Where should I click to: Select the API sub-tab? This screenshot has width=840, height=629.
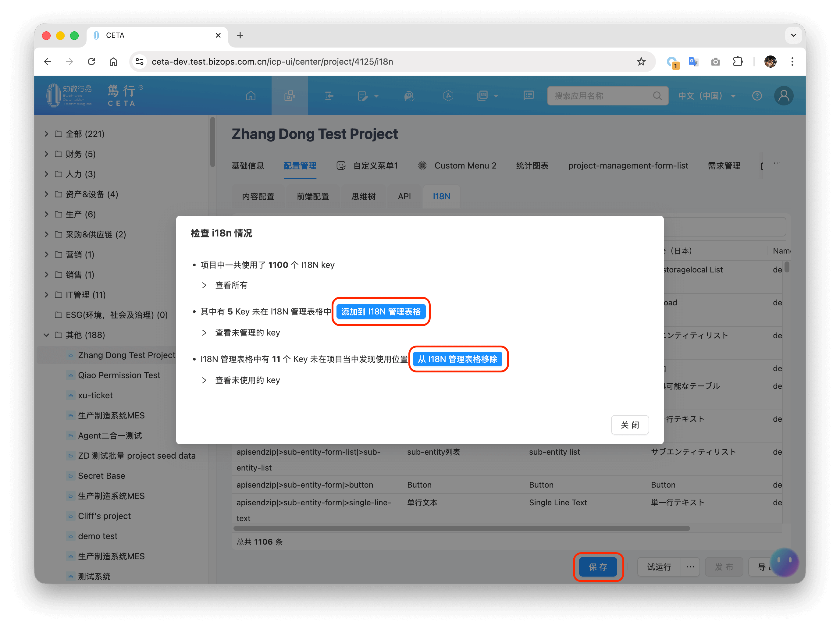tap(404, 196)
